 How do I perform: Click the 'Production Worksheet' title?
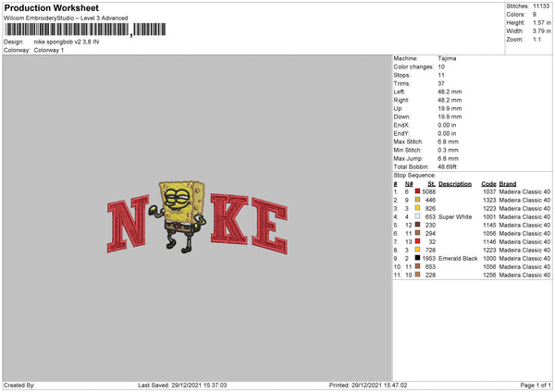[x=52, y=7]
